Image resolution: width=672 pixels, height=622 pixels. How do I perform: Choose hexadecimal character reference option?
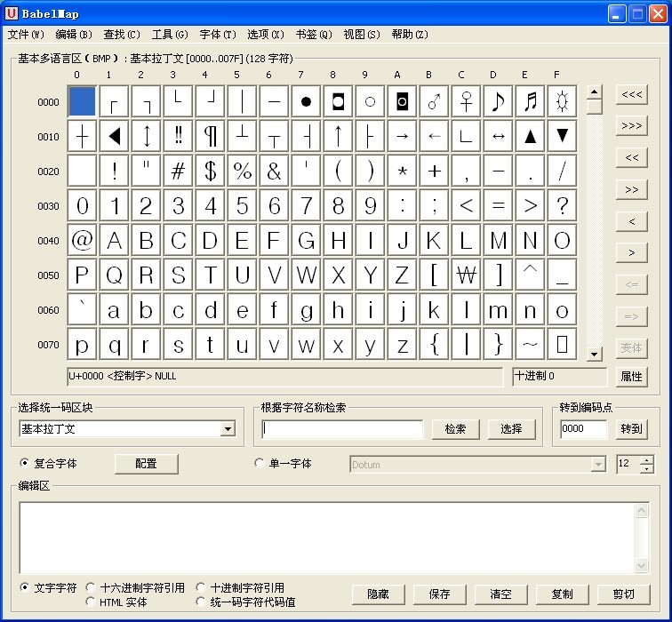[x=91, y=587]
